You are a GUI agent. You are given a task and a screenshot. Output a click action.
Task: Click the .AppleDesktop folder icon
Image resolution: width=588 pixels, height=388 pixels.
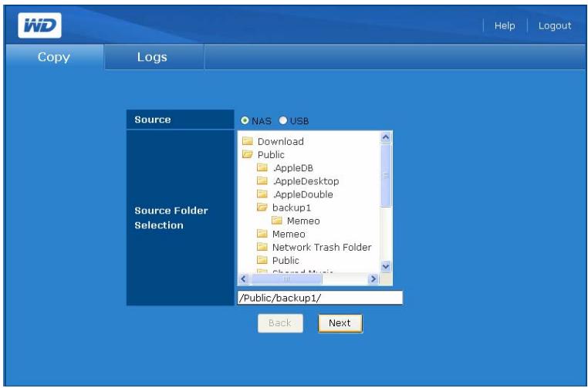262,181
